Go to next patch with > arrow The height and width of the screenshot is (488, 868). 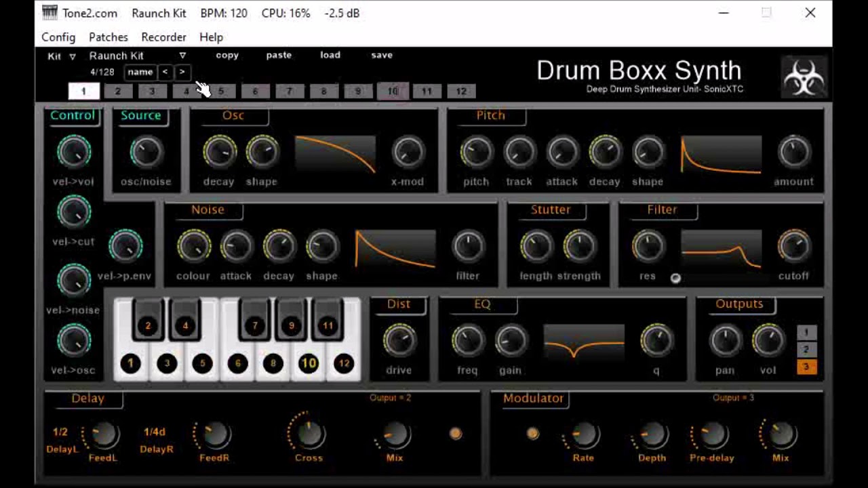pyautogui.click(x=182, y=72)
